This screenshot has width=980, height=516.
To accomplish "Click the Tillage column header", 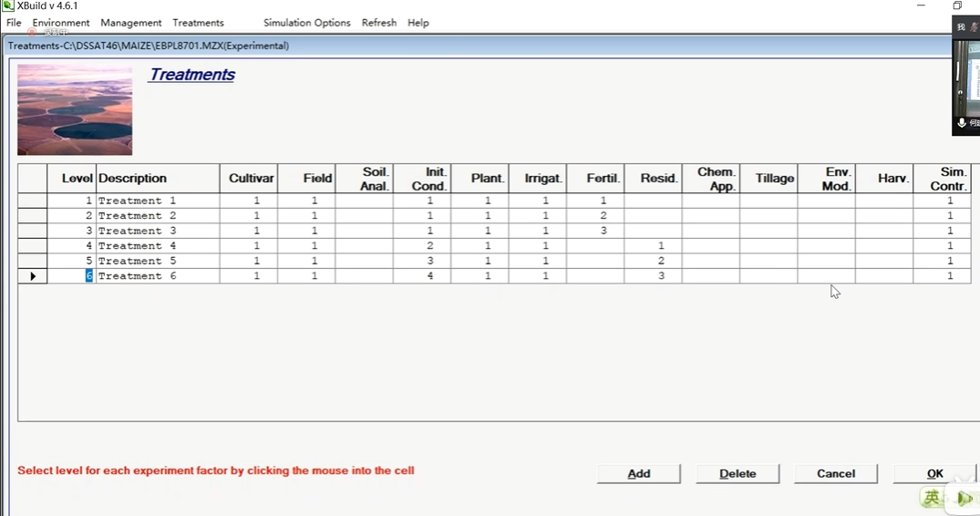I will pyautogui.click(x=769, y=178).
